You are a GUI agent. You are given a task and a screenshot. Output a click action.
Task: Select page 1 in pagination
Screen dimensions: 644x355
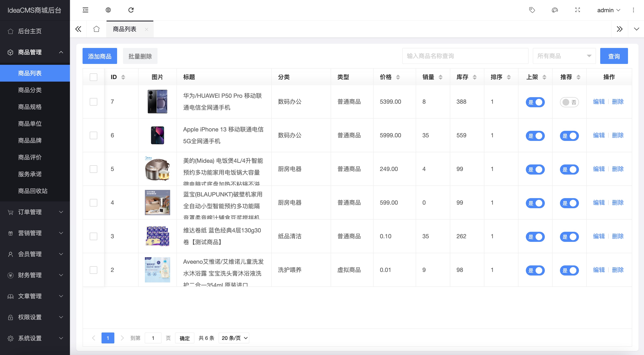(108, 338)
